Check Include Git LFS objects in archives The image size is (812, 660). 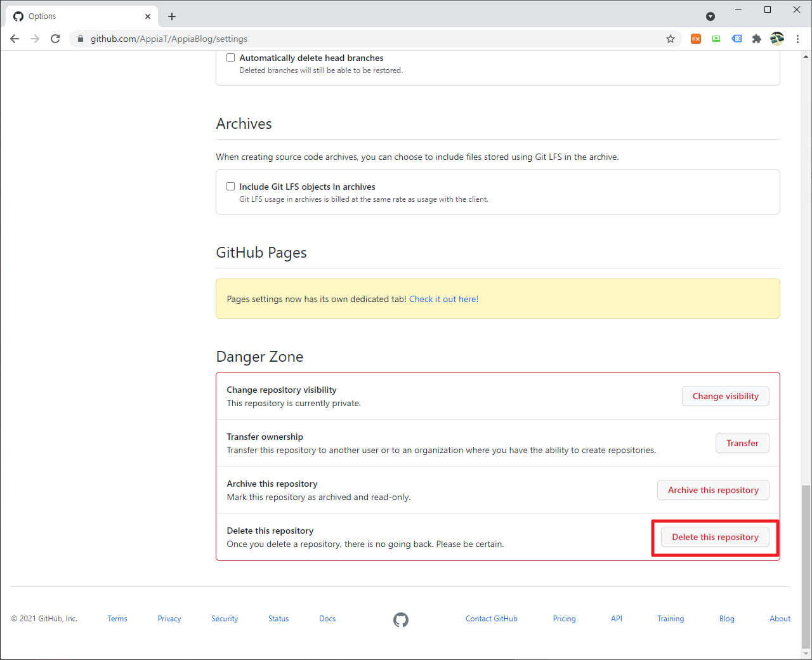(231, 187)
